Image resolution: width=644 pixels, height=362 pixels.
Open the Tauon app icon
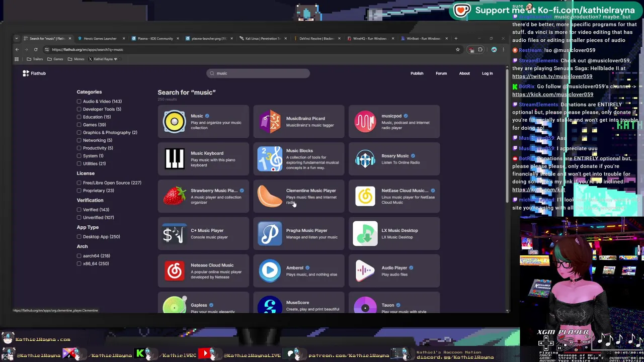(365, 305)
